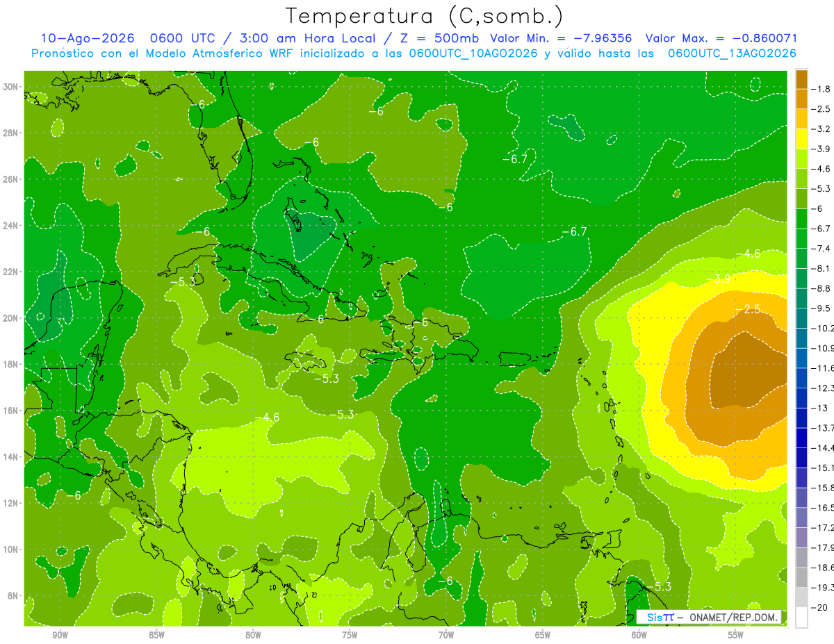Click the 12N latitude axis label

10,503
